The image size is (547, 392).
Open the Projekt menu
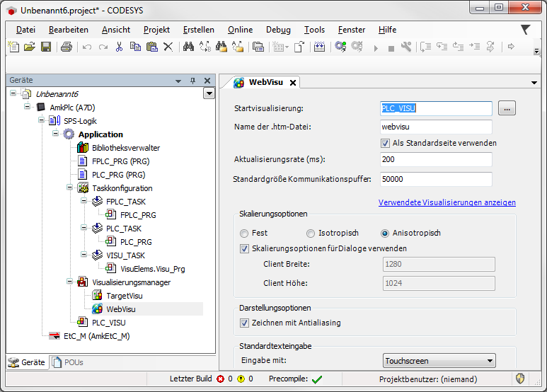pyautogui.click(x=156, y=30)
